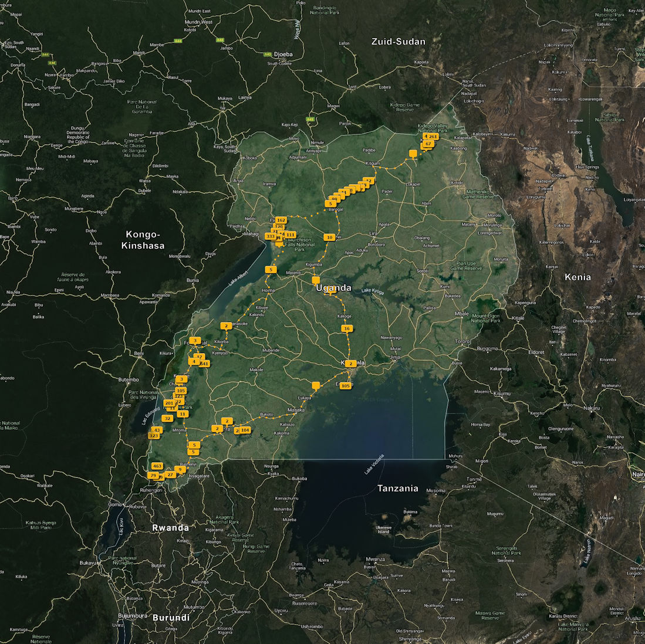Open the marker labeled 32 near Lac Edouard
Image resolution: width=645 pixels, height=644 pixels.
[x=168, y=418]
